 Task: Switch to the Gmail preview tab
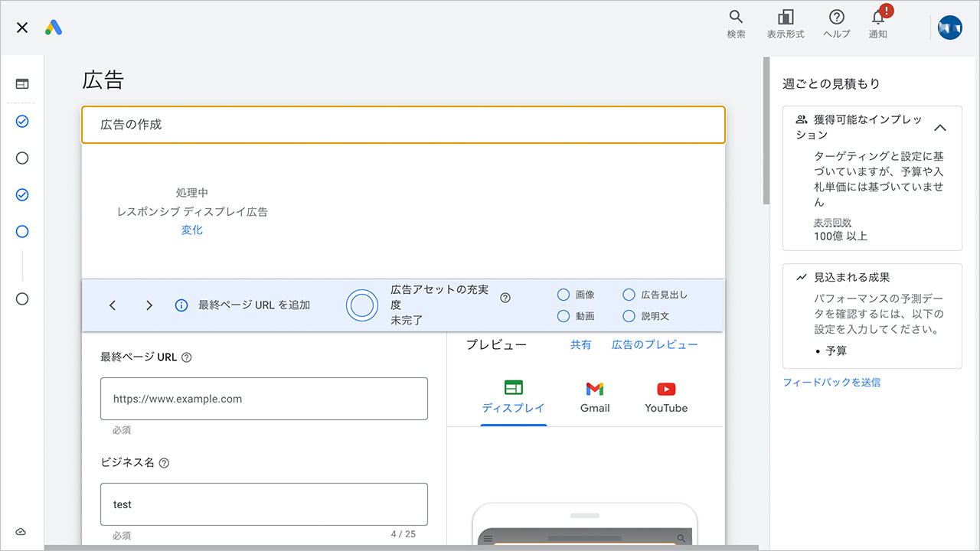[595, 396]
